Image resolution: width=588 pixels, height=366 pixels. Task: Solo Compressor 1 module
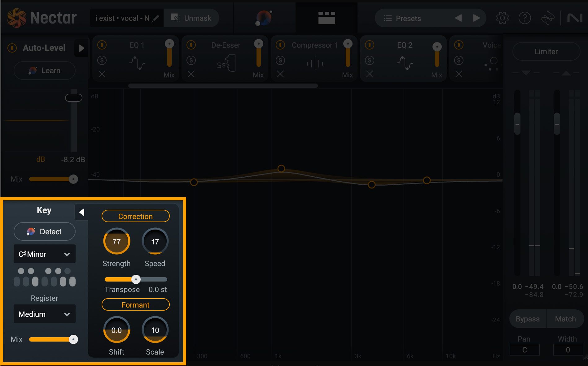pyautogui.click(x=280, y=60)
